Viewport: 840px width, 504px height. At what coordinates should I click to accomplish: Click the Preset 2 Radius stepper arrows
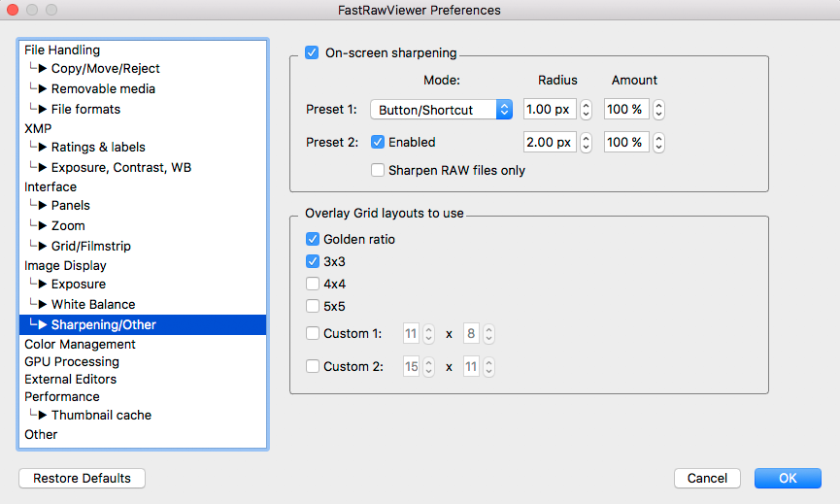[586, 143]
